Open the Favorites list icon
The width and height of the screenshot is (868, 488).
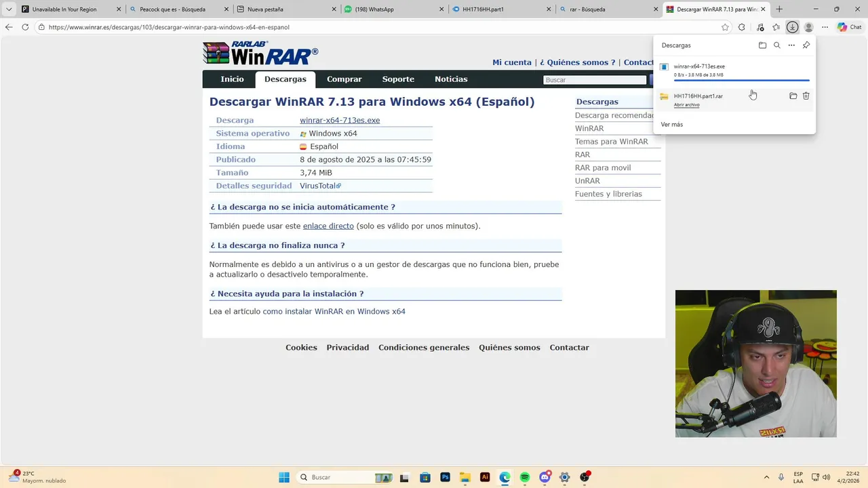[776, 27]
